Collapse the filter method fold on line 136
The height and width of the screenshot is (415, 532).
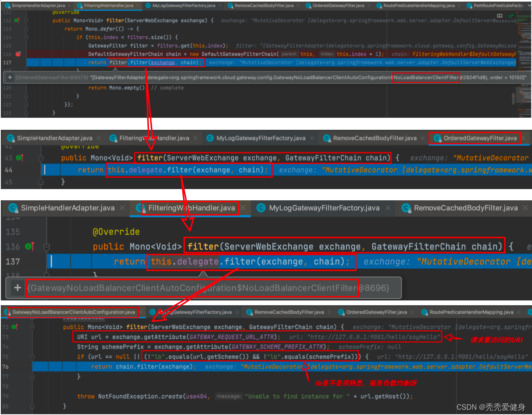coord(46,247)
